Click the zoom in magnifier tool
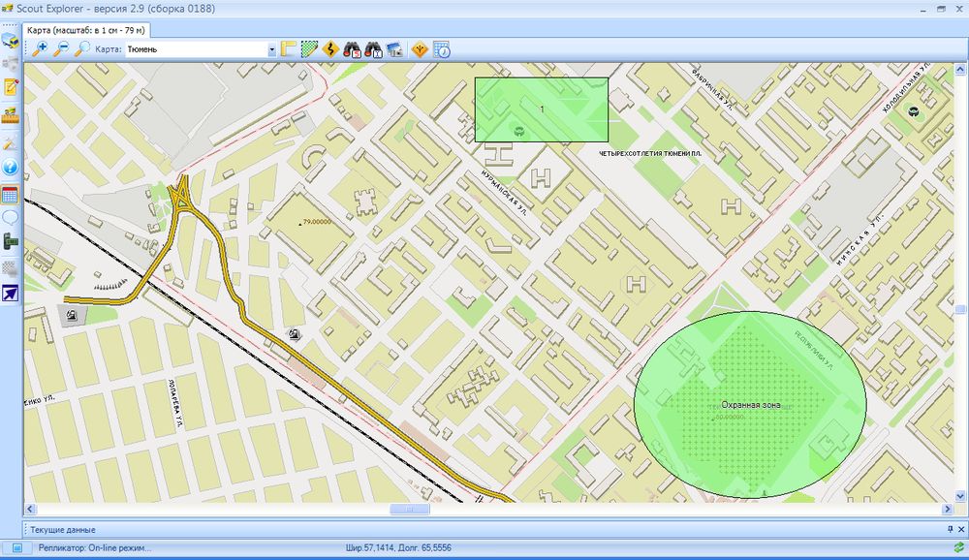Viewport: 969px width, 560px height. (40, 49)
